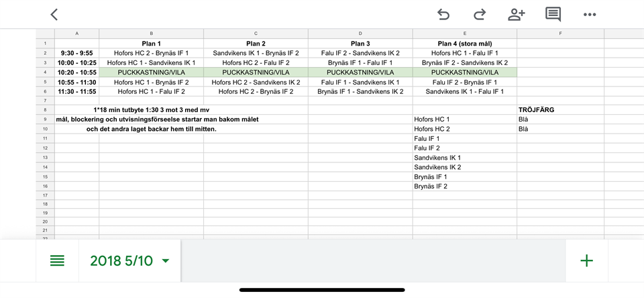Click the Plan 1 header cell
This screenshot has width=644, height=298.
click(151, 44)
